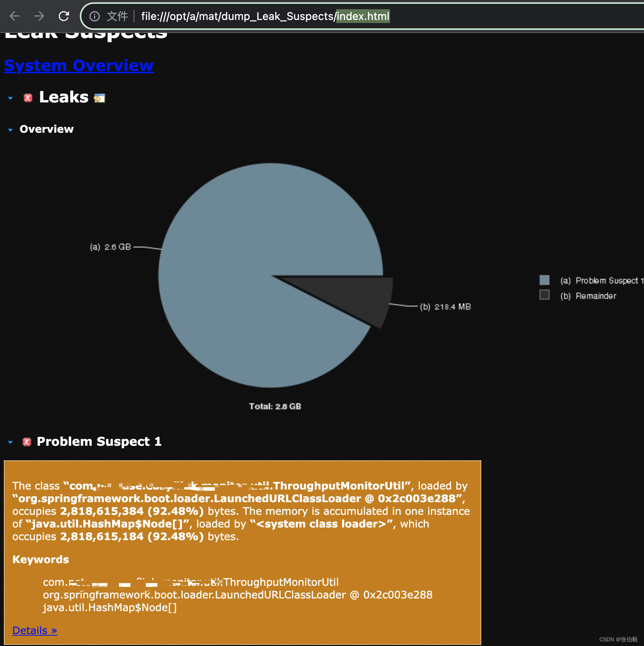Collapse the Overview section arrow

10,130
